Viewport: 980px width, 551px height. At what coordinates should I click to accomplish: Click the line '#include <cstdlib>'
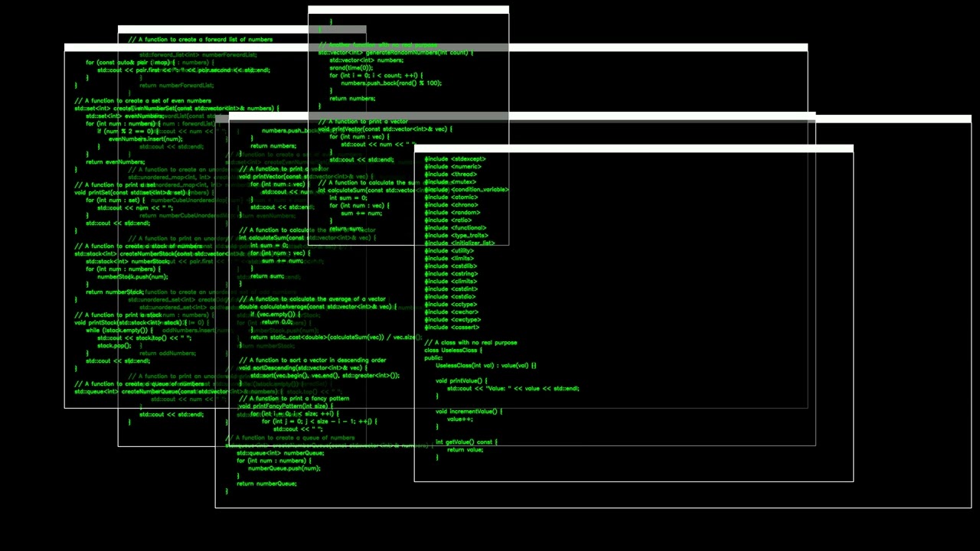[450, 266]
